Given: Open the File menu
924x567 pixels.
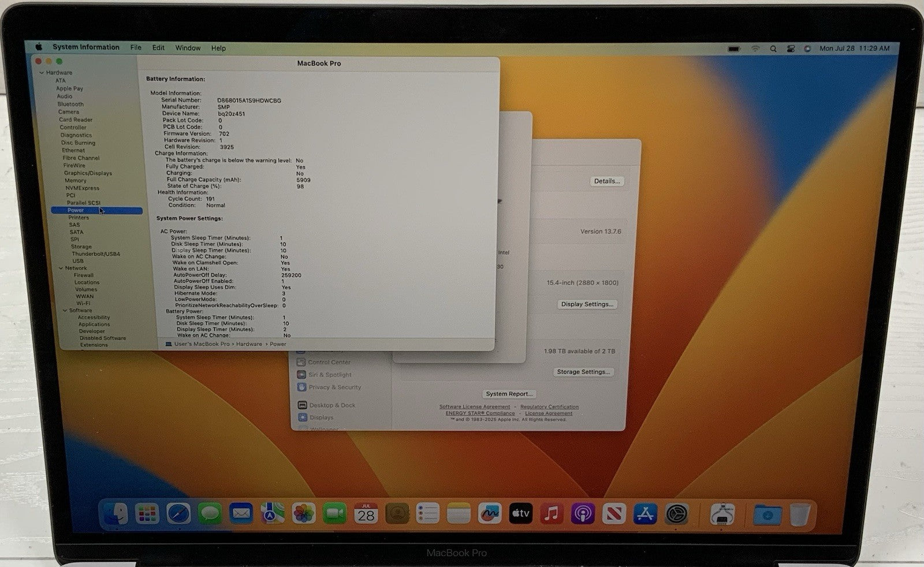Looking at the screenshot, I should (136, 48).
